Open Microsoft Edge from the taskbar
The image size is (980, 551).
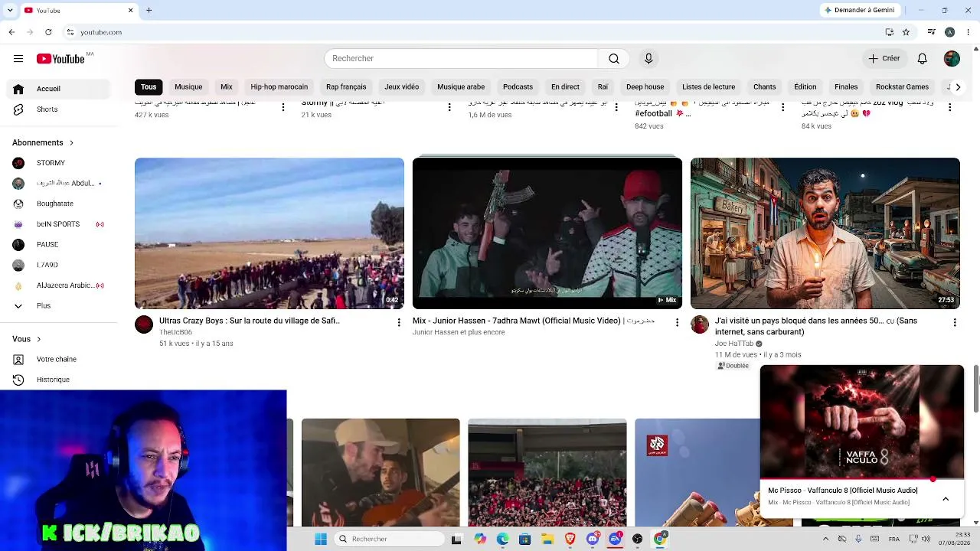point(502,539)
